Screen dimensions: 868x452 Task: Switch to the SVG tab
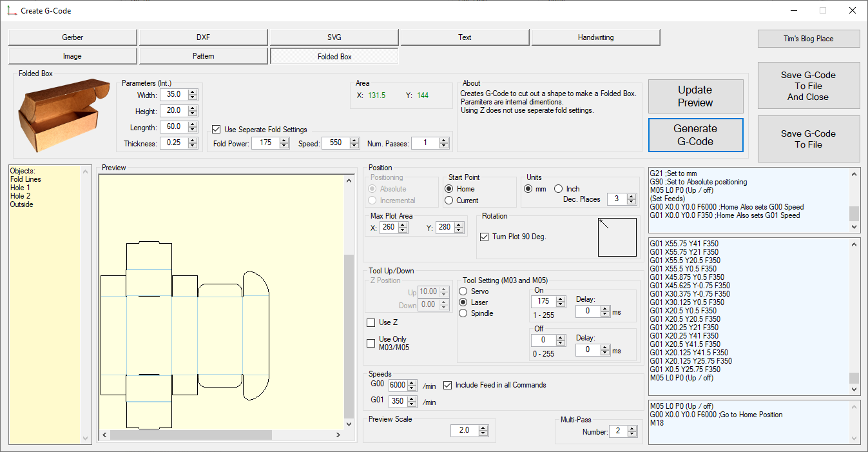click(x=334, y=37)
